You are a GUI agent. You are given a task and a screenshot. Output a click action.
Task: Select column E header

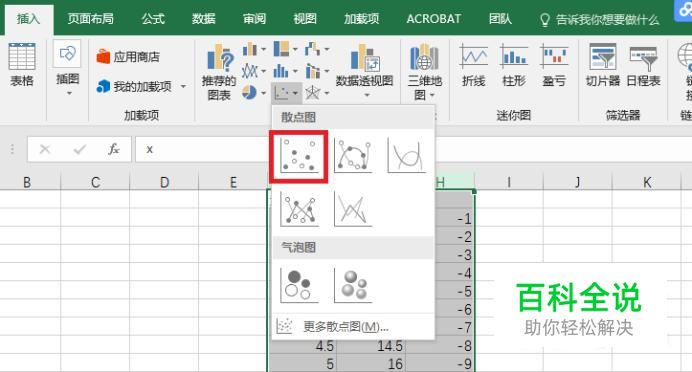click(233, 182)
